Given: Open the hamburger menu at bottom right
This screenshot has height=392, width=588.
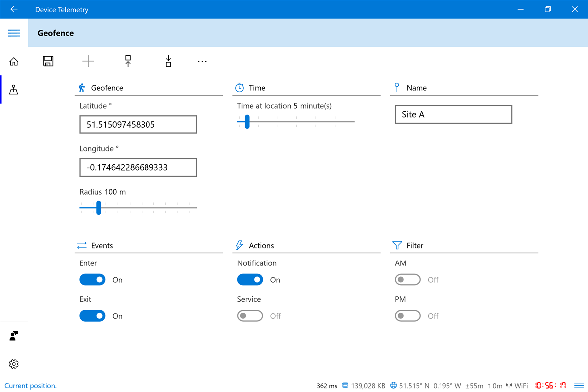Looking at the screenshot, I should coord(579,385).
